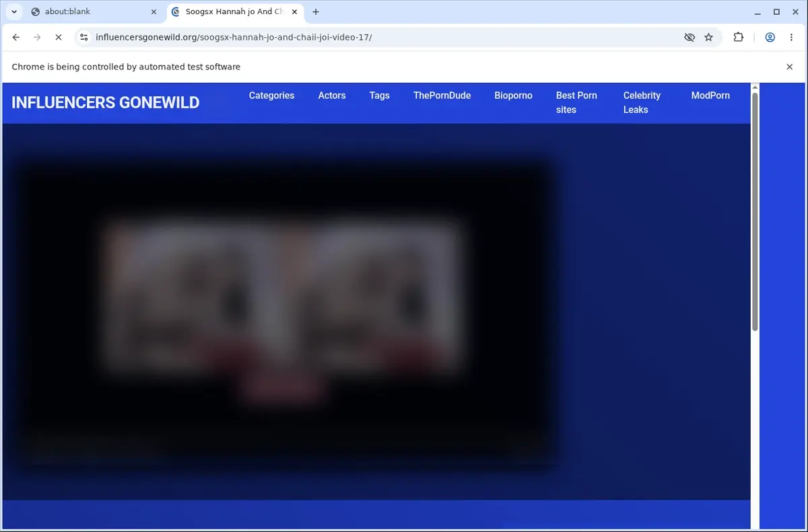
Task: Close the about:blank tab
Action: tap(154, 11)
